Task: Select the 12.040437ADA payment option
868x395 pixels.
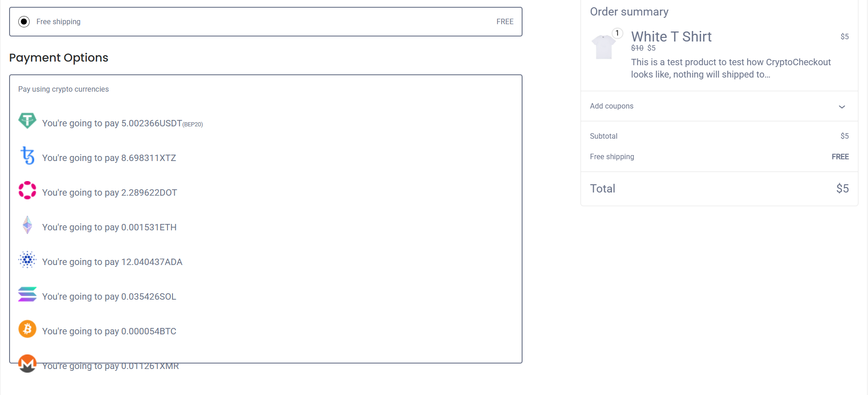Action: (112, 262)
